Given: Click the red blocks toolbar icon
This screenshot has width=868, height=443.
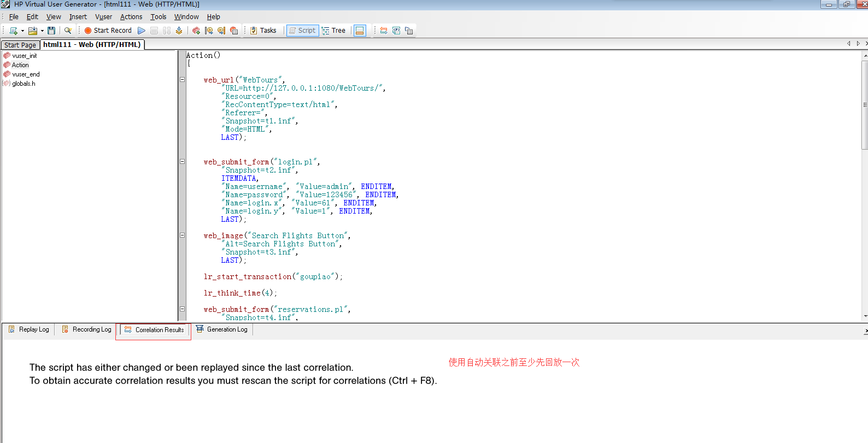Looking at the screenshot, I should pos(196,31).
